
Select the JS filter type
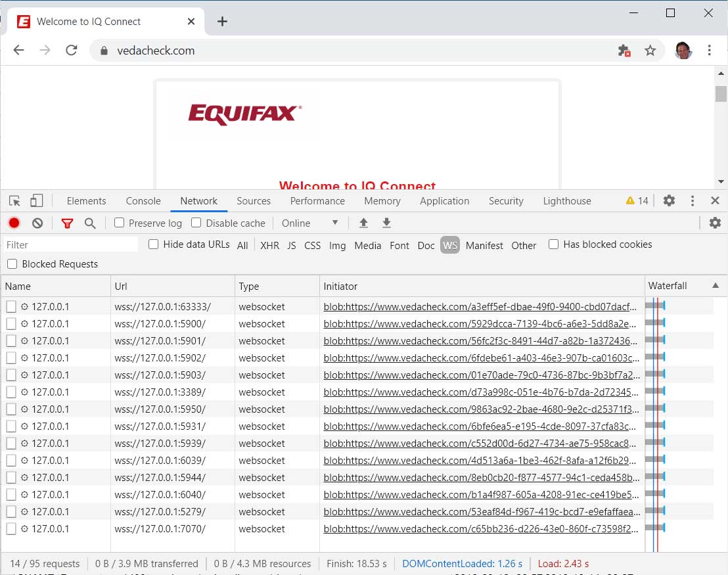292,245
